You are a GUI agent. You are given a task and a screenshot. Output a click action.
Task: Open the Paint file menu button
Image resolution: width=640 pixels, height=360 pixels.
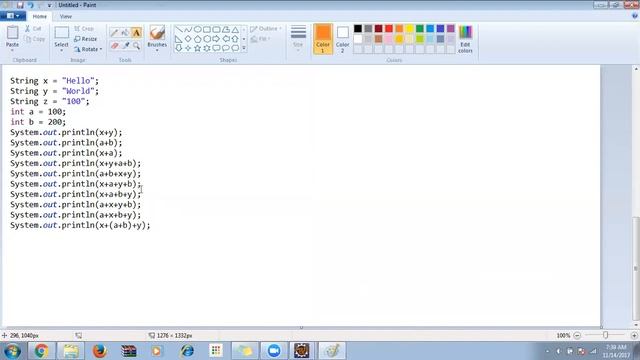pyautogui.click(x=13, y=16)
